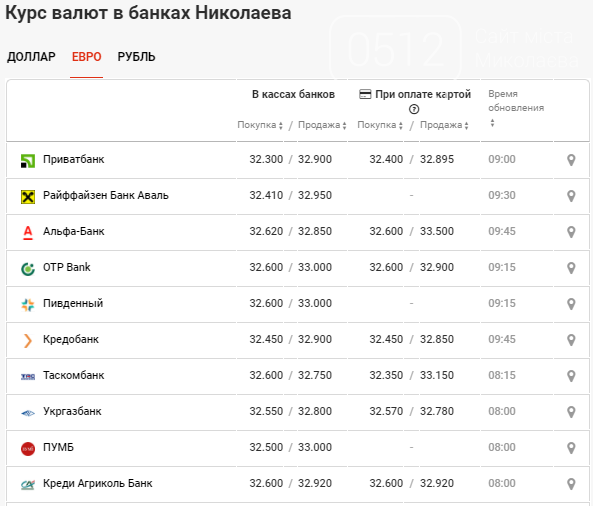
Task: Open the Таскомбанк link
Action: 73,375
